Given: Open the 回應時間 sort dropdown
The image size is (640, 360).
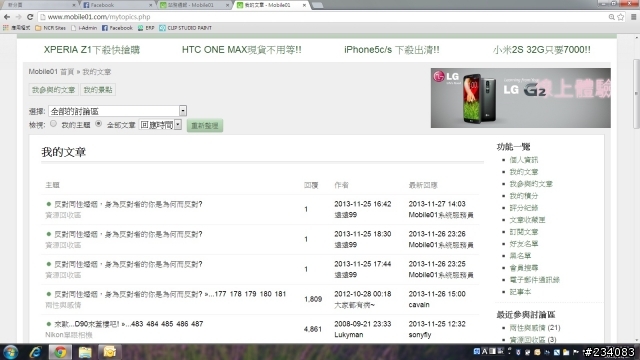Looking at the screenshot, I should point(160,125).
